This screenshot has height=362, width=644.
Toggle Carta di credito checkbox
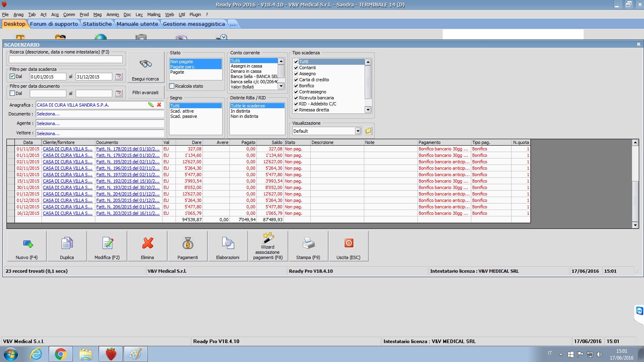(x=296, y=80)
